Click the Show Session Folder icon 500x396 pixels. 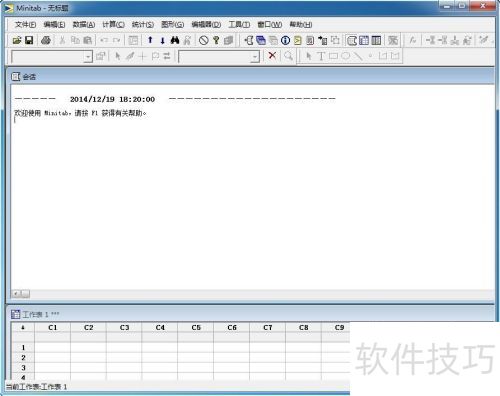(x=249, y=40)
